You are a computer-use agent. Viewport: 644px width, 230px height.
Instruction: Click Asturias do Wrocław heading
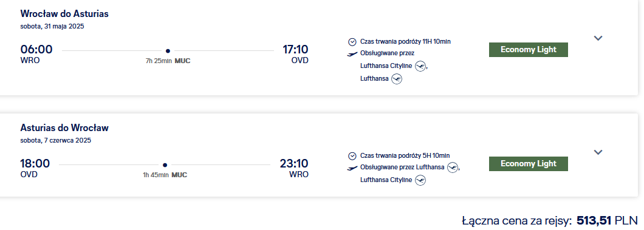[64, 127]
